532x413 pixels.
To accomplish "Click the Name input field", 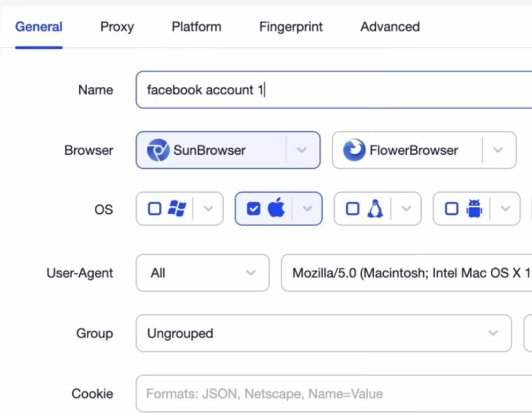I will click(x=334, y=89).
